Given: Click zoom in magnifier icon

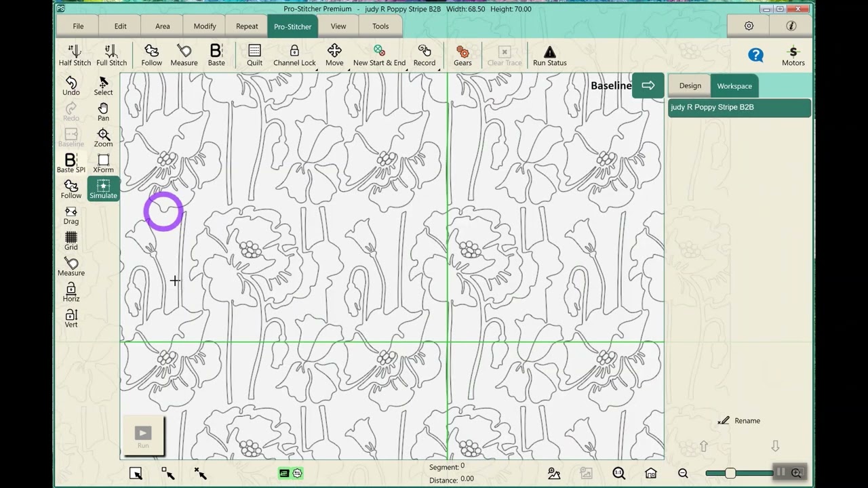Looking at the screenshot, I should tap(796, 473).
